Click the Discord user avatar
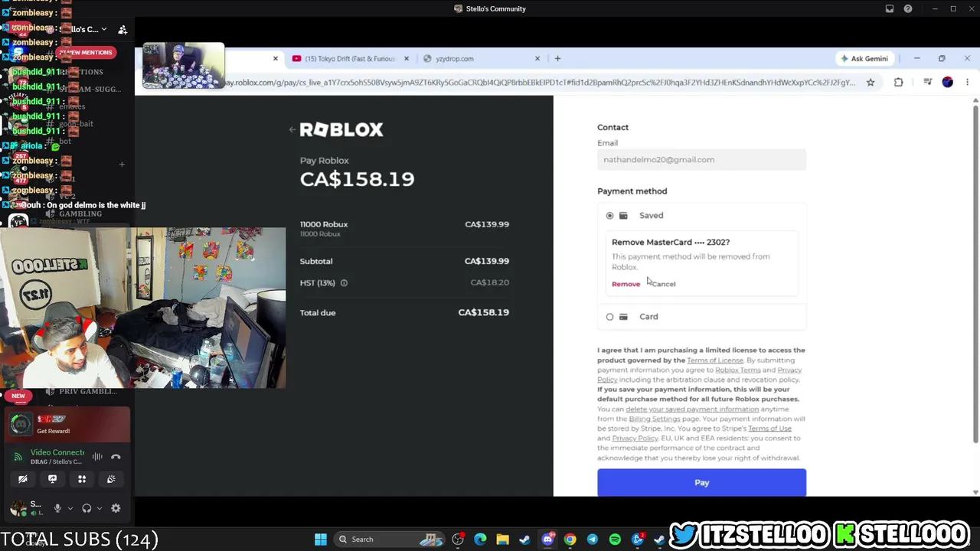Image resolution: width=980 pixels, height=551 pixels. (x=17, y=508)
